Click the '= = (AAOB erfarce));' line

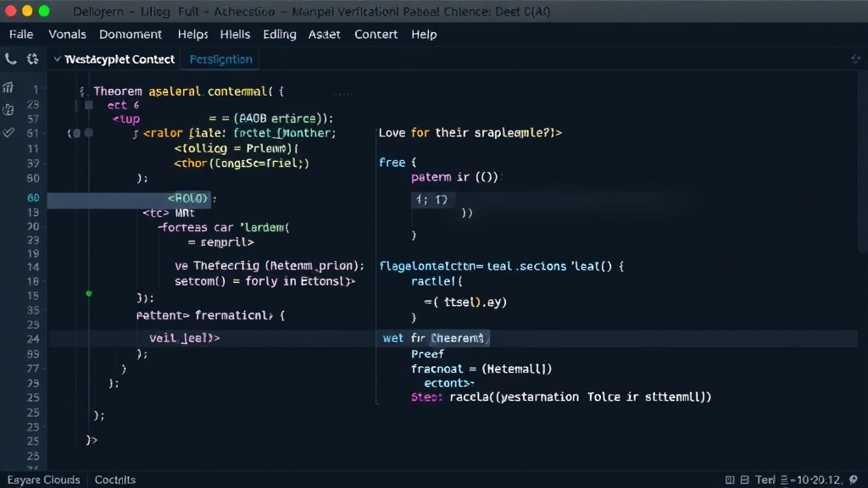270,119
